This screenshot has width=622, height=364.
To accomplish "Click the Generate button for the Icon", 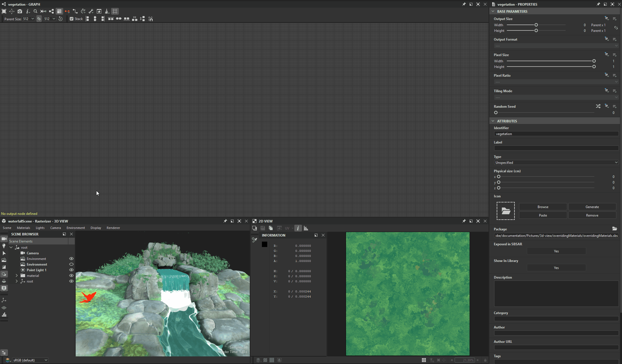I will pos(592,207).
